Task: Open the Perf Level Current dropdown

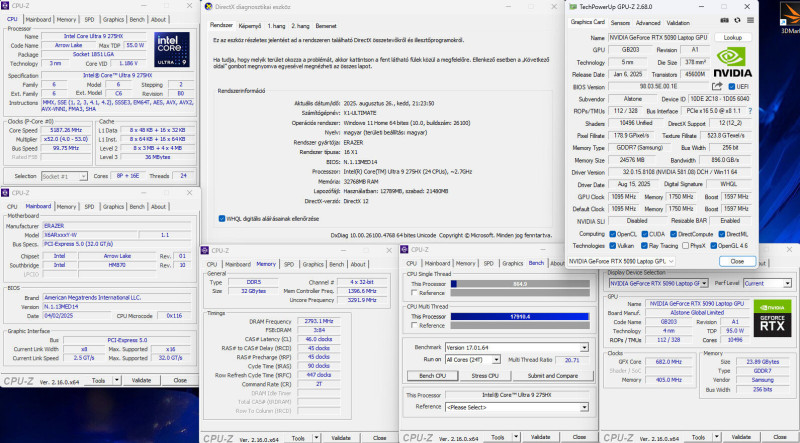Action: pos(767,283)
